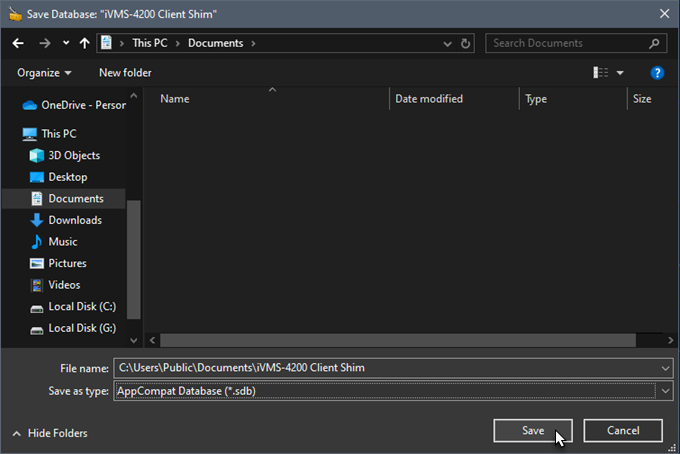Click the Back navigation arrow

pos(18,43)
